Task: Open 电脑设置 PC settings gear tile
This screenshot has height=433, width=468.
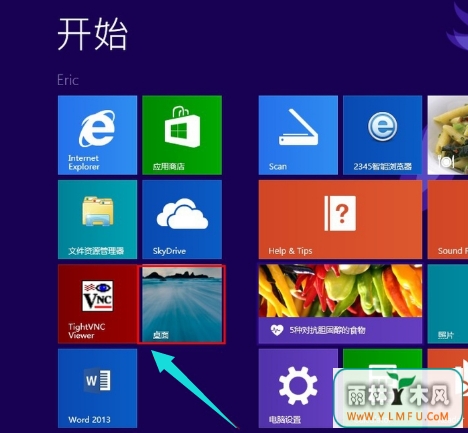Action: coord(298,388)
